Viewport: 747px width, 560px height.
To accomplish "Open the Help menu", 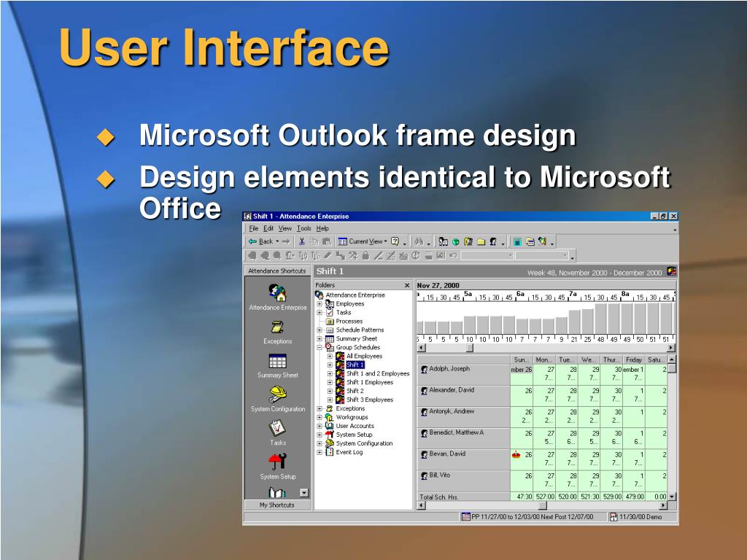I will (322, 228).
